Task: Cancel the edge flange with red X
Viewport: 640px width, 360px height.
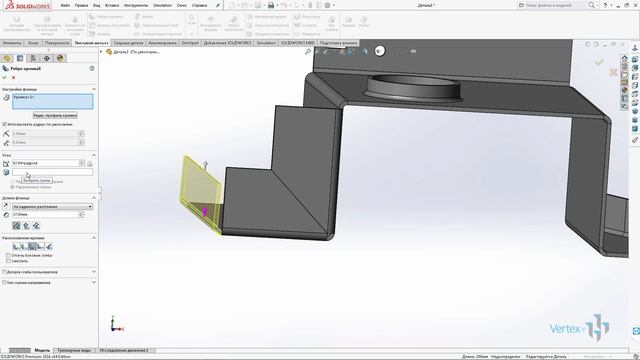Action: pos(13,77)
